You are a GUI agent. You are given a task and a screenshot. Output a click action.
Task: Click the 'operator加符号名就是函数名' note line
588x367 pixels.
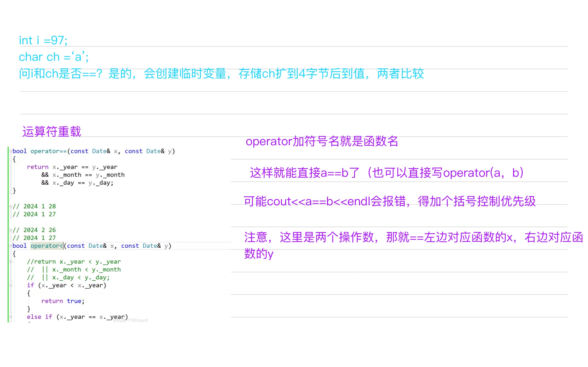pyautogui.click(x=322, y=141)
